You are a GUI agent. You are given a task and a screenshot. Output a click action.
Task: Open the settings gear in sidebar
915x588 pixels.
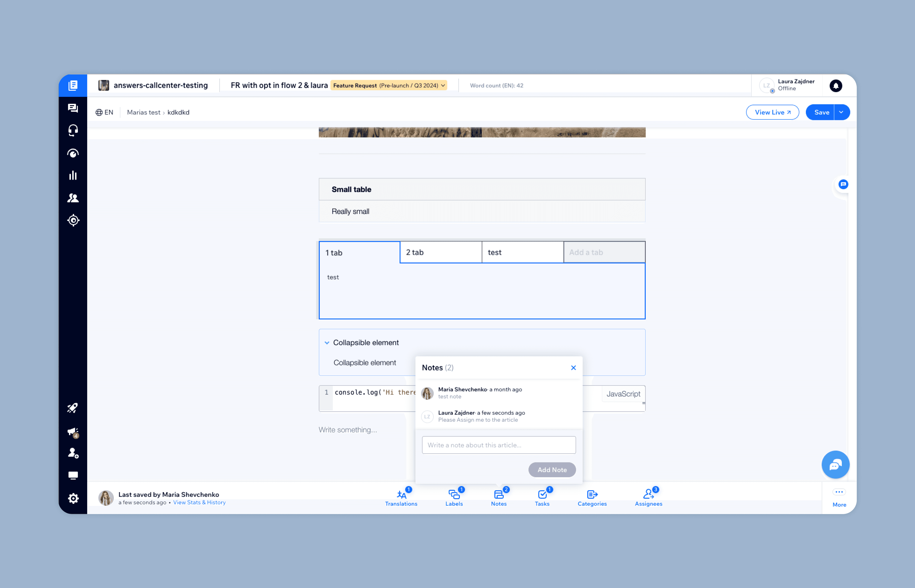[x=73, y=498]
